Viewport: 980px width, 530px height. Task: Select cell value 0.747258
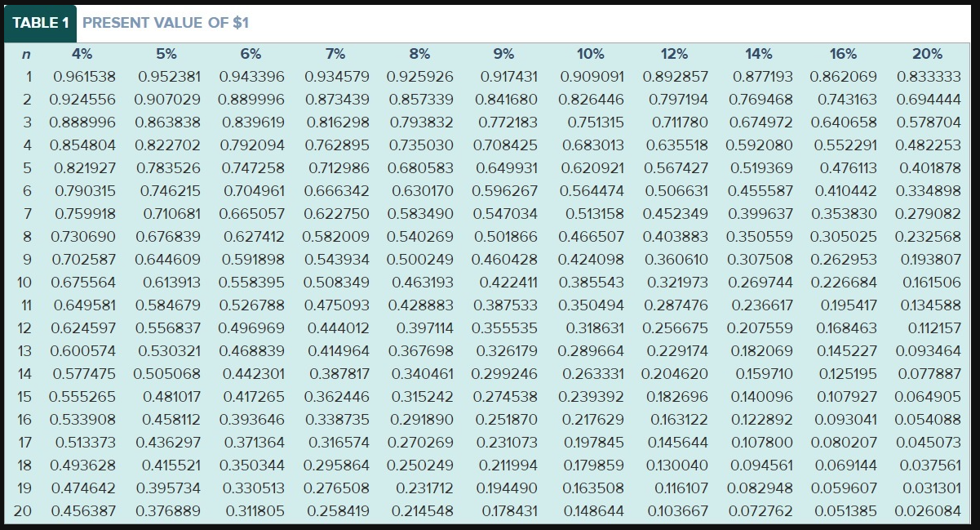252,168
